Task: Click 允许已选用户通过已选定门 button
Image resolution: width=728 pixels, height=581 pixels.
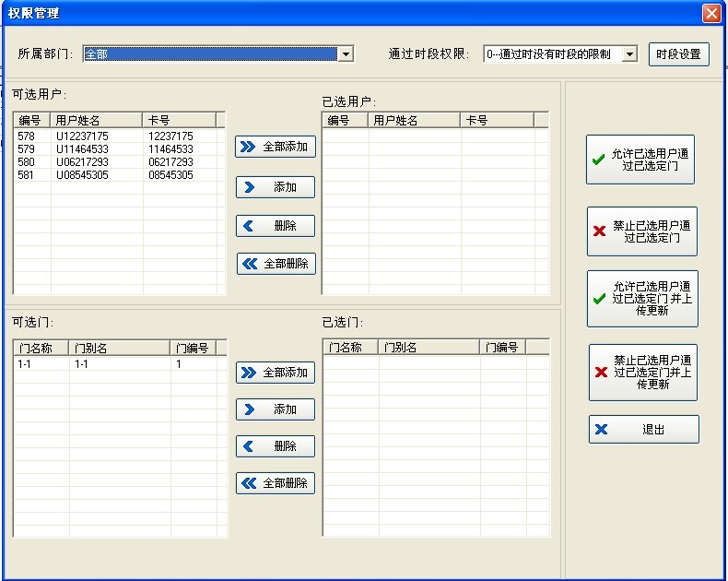Action: (640, 160)
